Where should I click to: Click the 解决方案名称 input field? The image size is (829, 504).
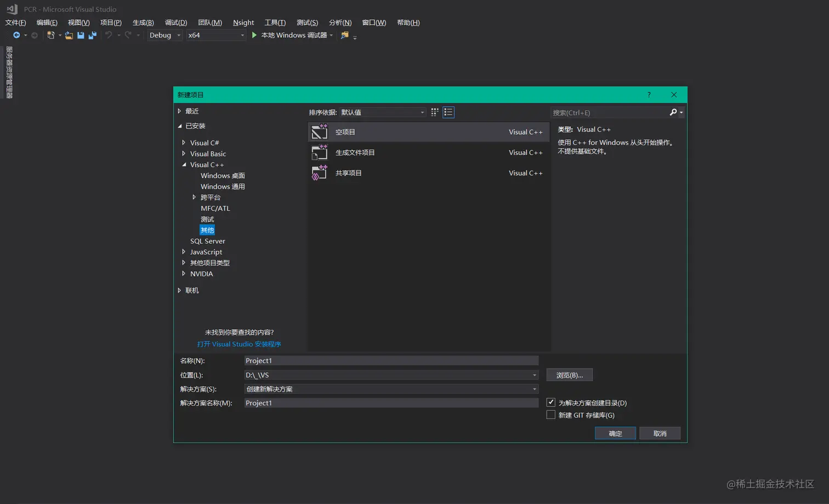391,403
